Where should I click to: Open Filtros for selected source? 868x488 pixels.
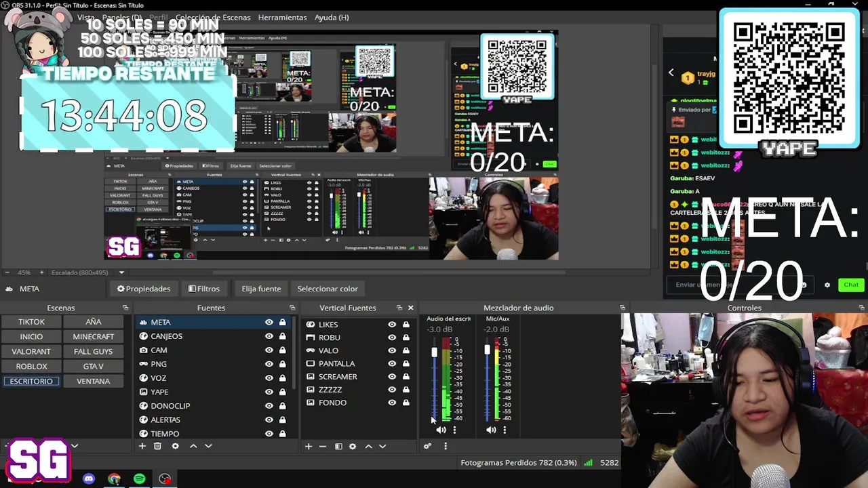204,289
